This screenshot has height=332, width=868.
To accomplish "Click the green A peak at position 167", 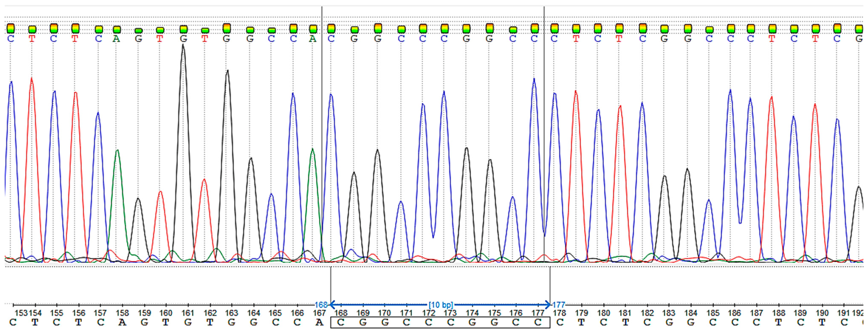I will tap(313, 150).
